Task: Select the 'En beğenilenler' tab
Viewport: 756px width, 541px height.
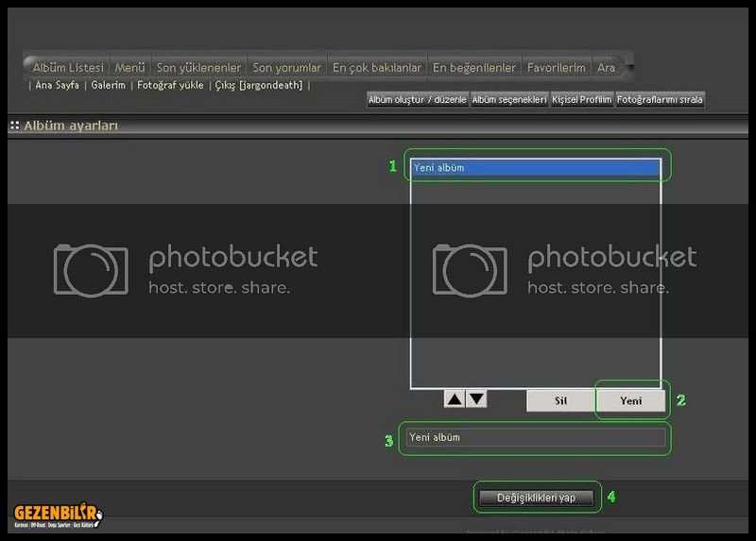Action: point(474,68)
